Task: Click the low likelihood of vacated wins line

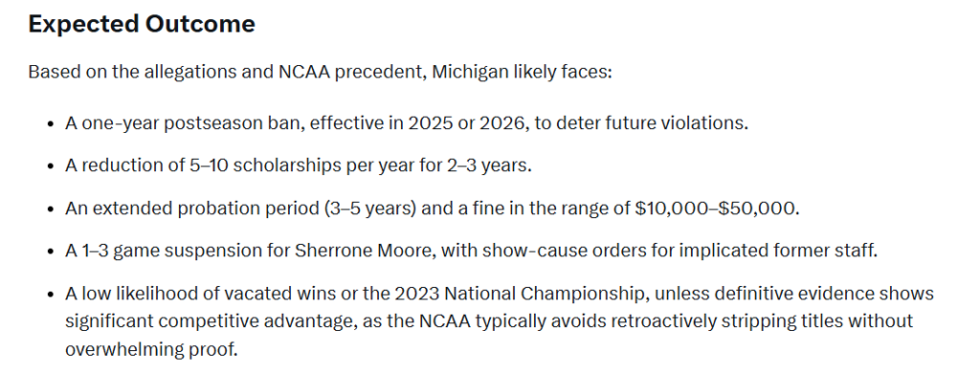Action: coord(500,293)
